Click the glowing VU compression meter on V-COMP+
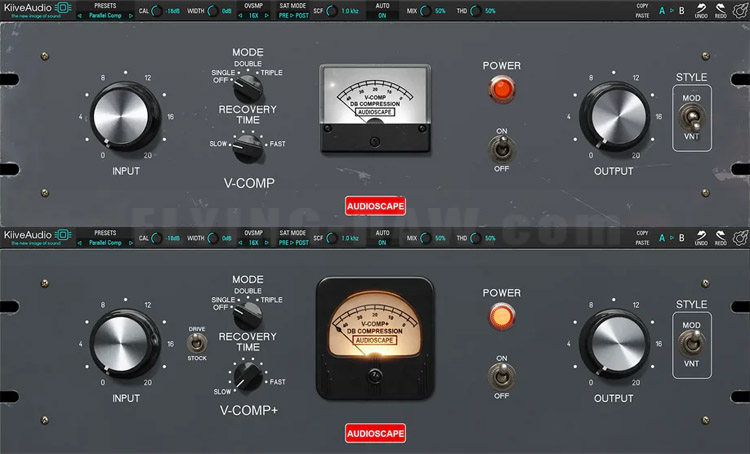The width and height of the screenshot is (750, 454). [x=375, y=338]
